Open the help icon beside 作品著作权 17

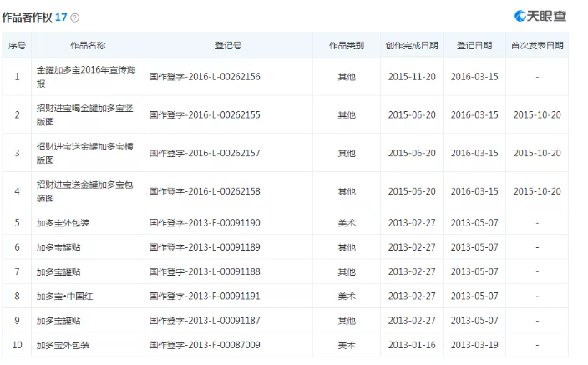pyautogui.click(x=75, y=18)
